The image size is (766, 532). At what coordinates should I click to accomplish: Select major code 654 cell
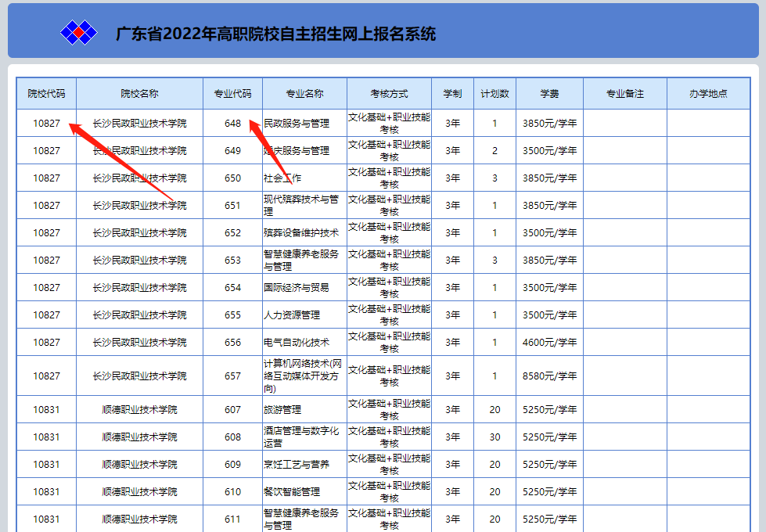pyautogui.click(x=232, y=287)
